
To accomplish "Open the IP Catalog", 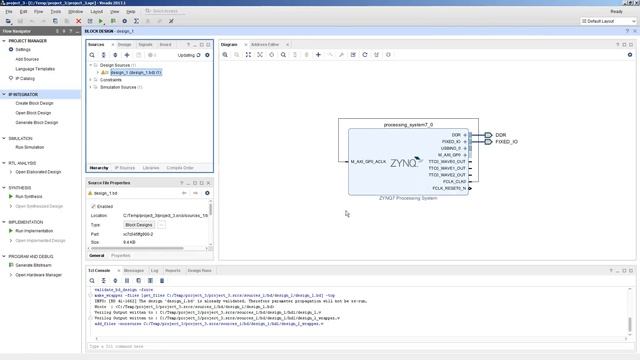I will click(25, 78).
